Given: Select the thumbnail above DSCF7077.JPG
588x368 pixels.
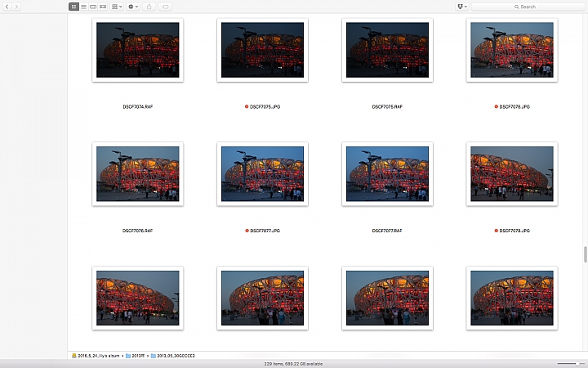Looking at the screenshot, I should point(262,174).
